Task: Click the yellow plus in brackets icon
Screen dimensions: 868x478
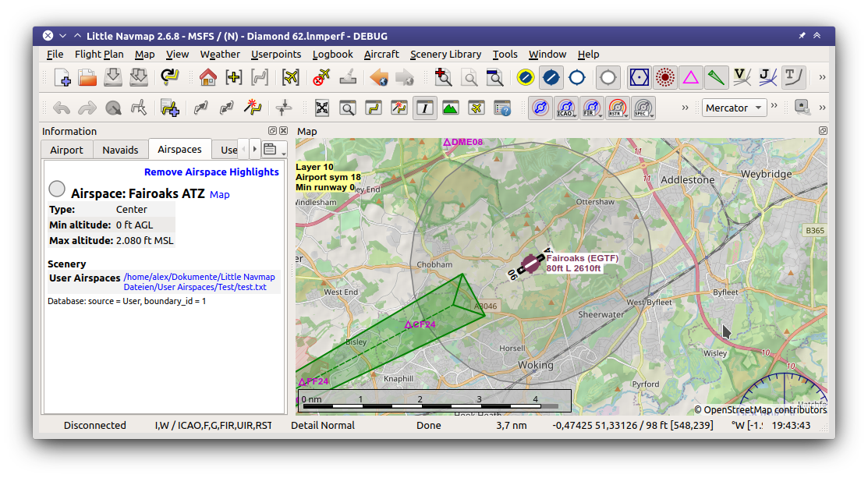Action: (x=234, y=77)
